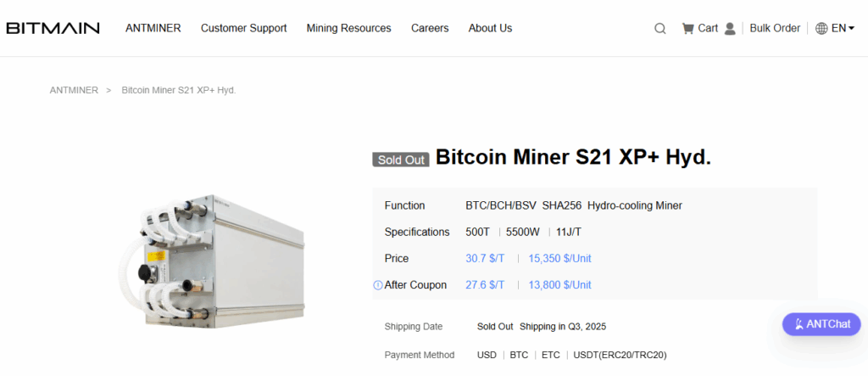The width and height of the screenshot is (868, 376).
Task: Click the ANTMINER breadcrumb link
Action: click(x=74, y=90)
